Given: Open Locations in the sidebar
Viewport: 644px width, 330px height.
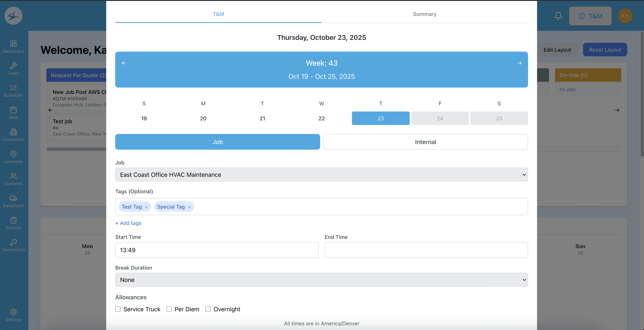Looking at the screenshot, I should 13,157.
